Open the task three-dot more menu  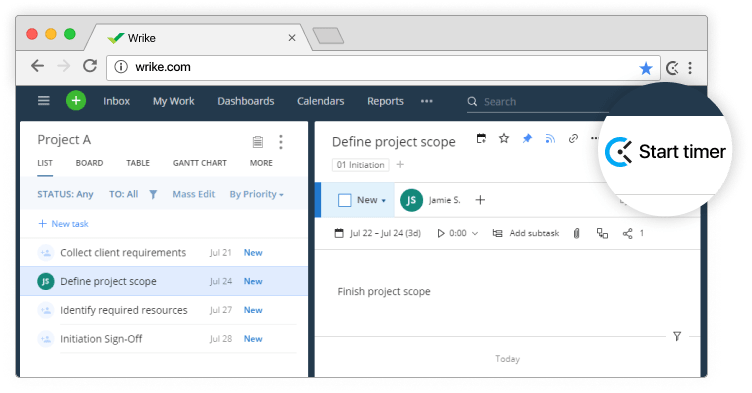pyautogui.click(x=595, y=138)
